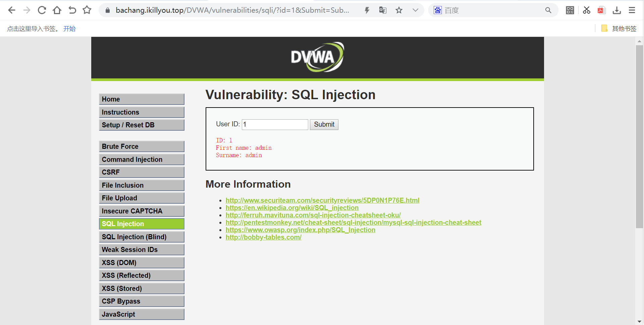Click the Submit button

(x=324, y=125)
